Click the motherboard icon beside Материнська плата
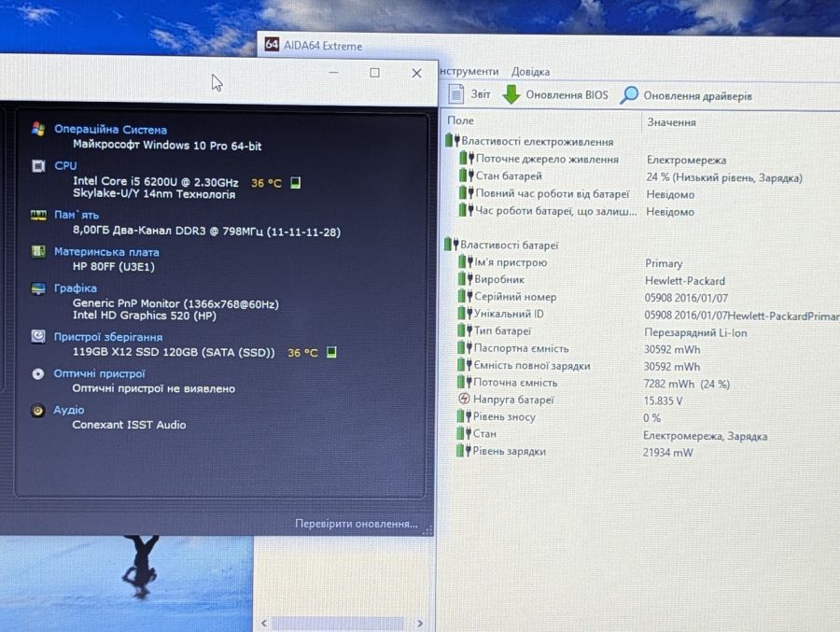This screenshot has width=840, height=632. [x=38, y=251]
